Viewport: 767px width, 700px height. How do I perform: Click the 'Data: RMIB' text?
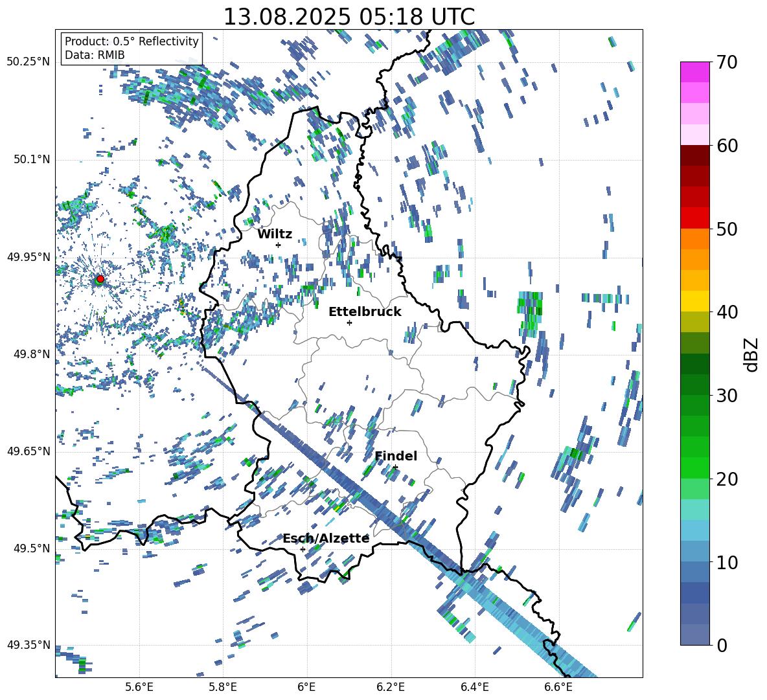click(95, 55)
